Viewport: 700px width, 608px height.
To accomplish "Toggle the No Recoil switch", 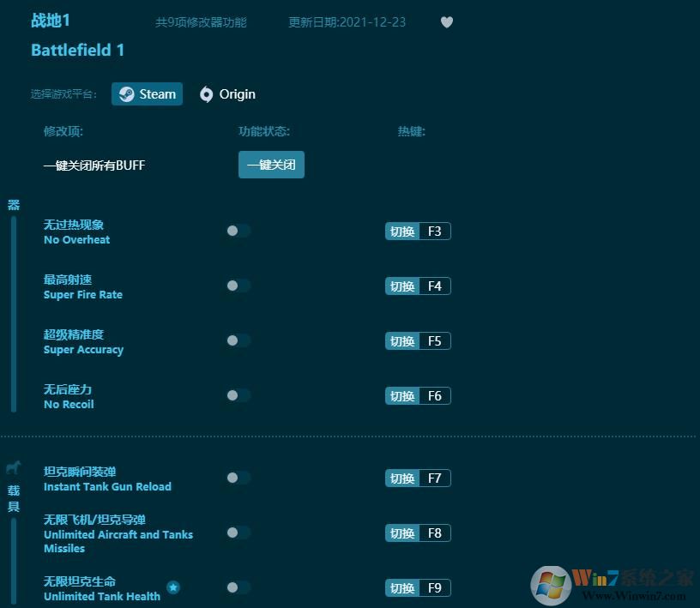I will click(238, 395).
